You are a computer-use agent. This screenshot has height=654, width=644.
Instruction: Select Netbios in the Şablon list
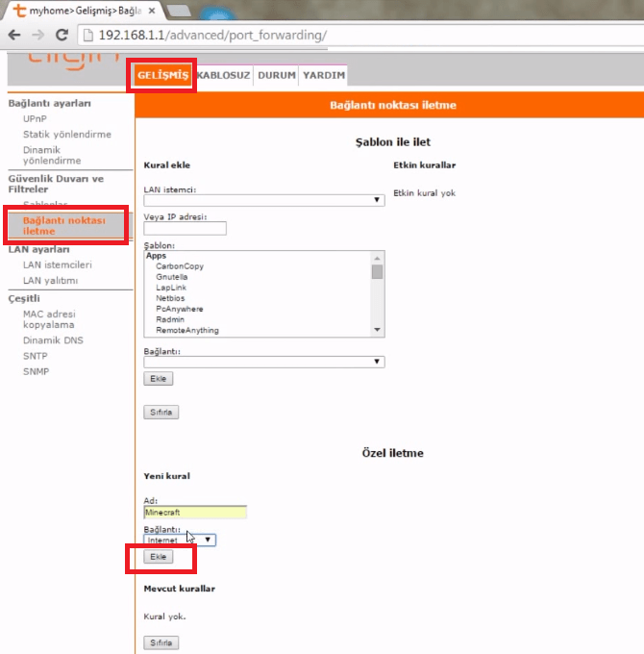click(x=170, y=298)
